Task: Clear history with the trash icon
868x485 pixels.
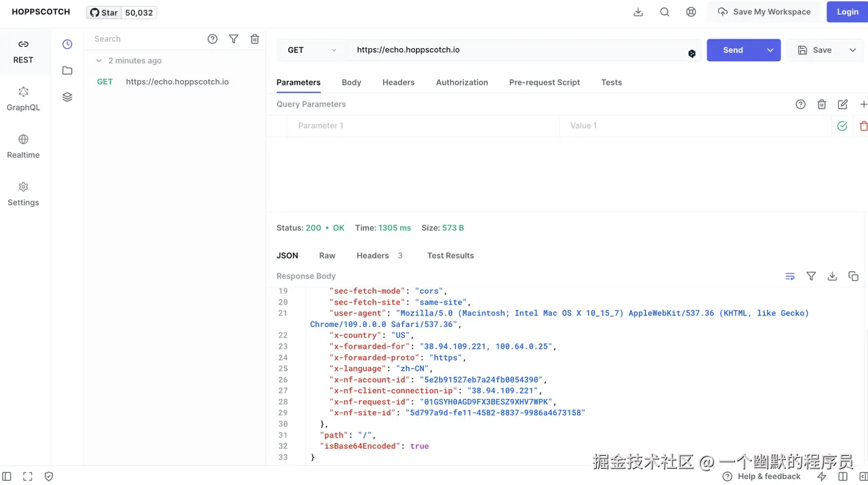Action: pyautogui.click(x=254, y=39)
